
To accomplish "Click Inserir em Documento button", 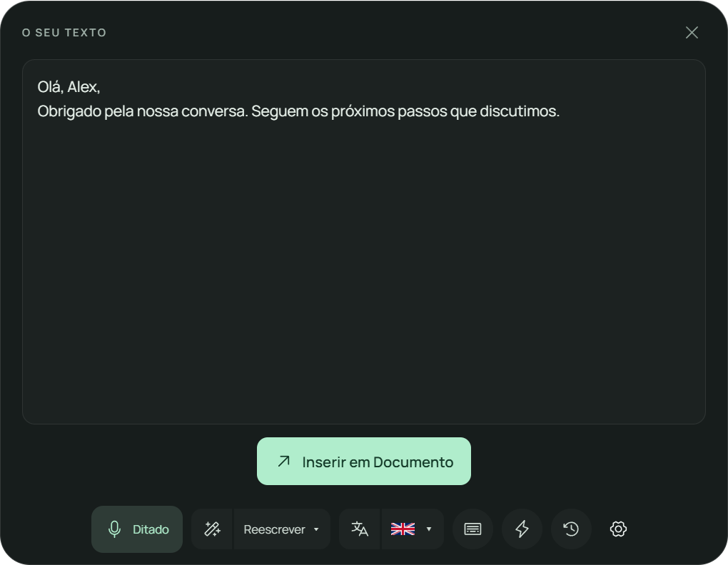I will coord(363,461).
